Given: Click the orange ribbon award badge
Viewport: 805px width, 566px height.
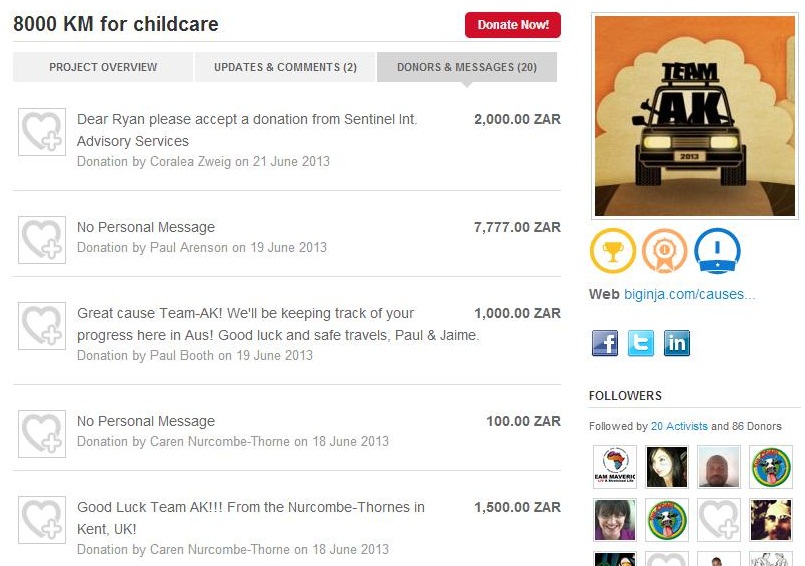Looking at the screenshot, I should [x=664, y=251].
